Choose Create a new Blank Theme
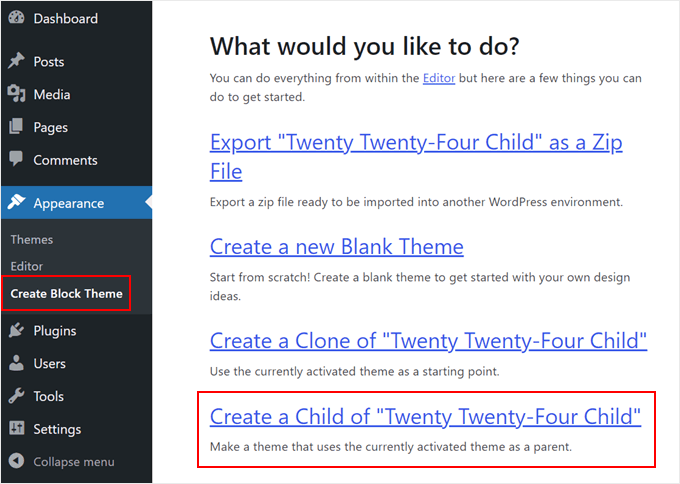The image size is (680, 484). [337, 247]
